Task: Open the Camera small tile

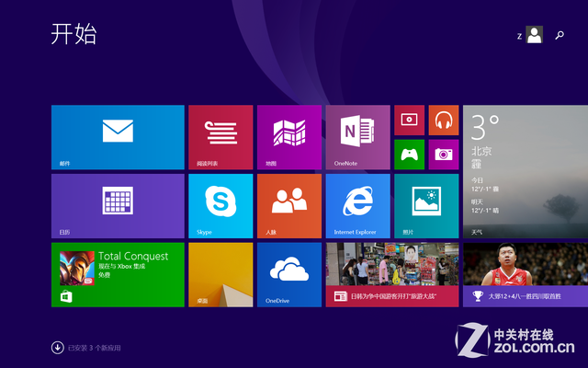Action: click(x=444, y=155)
